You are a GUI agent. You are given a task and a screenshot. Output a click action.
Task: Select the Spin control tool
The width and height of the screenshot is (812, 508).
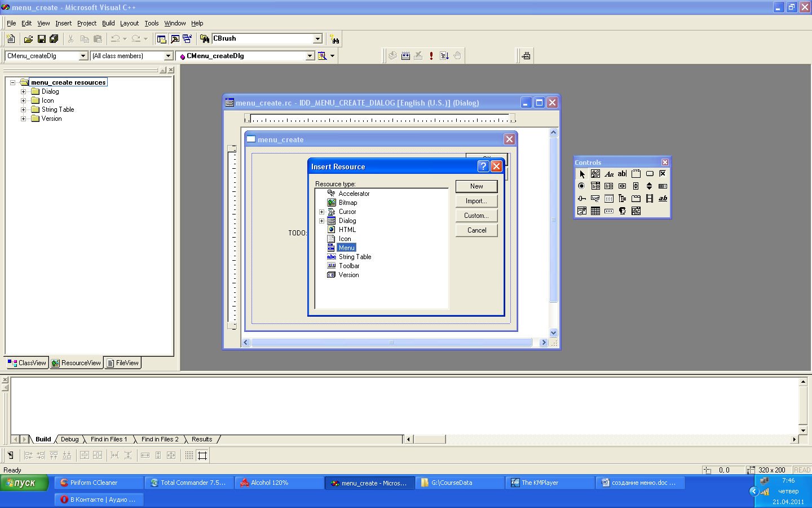650,186
